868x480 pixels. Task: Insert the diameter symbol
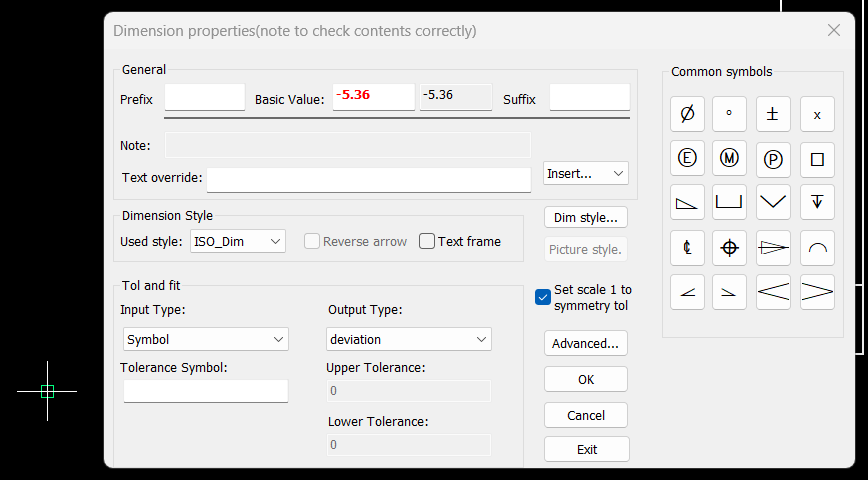click(x=687, y=114)
